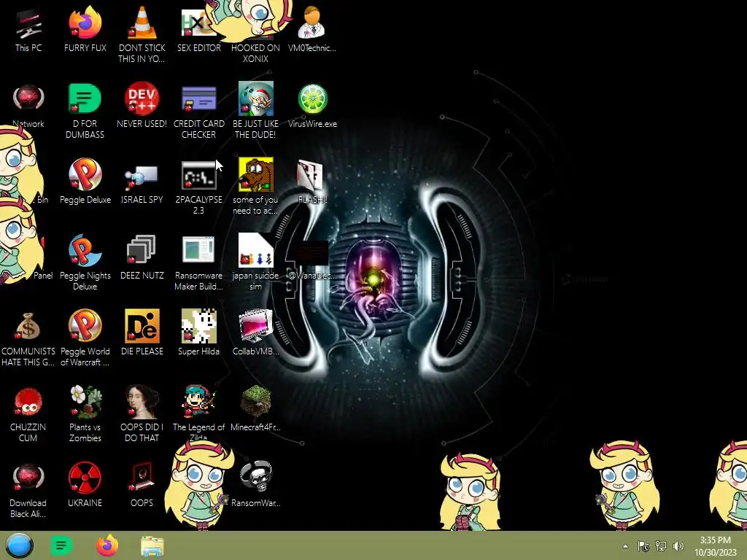
Task: Show hidden tray icons arrow
Action: click(x=625, y=546)
